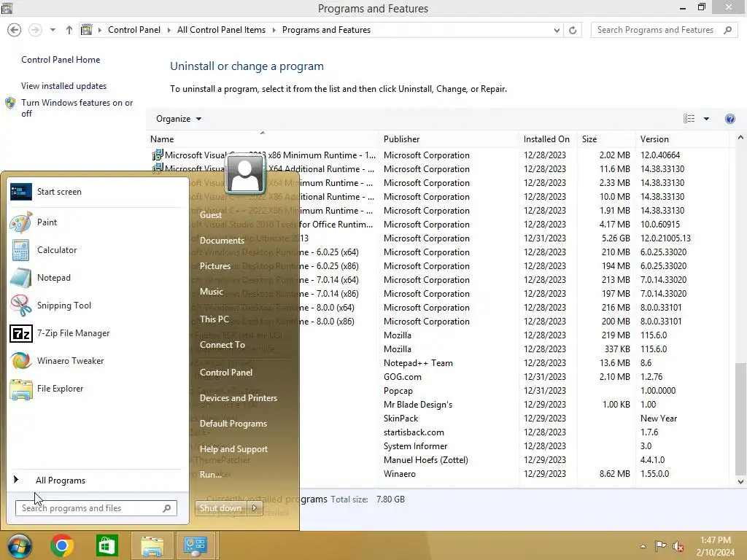Click the back navigation arrow
747x560 pixels.
point(15,30)
